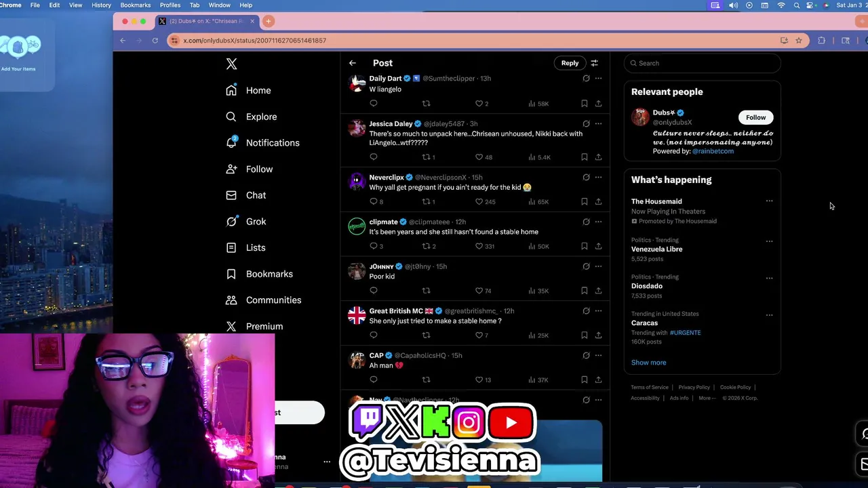The image size is (868, 488).
Task: Open the #URGENTE hashtag link
Action: pyautogui.click(x=685, y=333)
